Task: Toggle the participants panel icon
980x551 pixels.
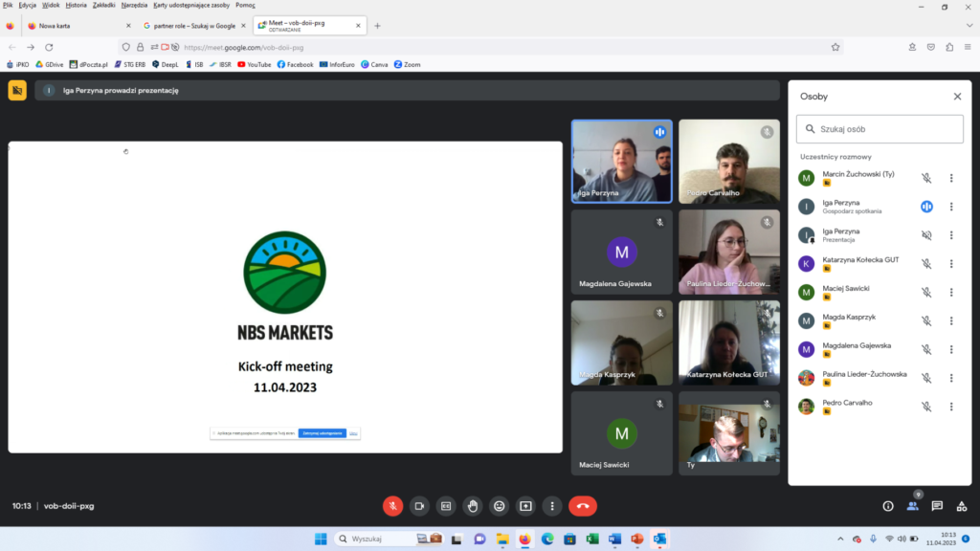Action: point(912,506)
